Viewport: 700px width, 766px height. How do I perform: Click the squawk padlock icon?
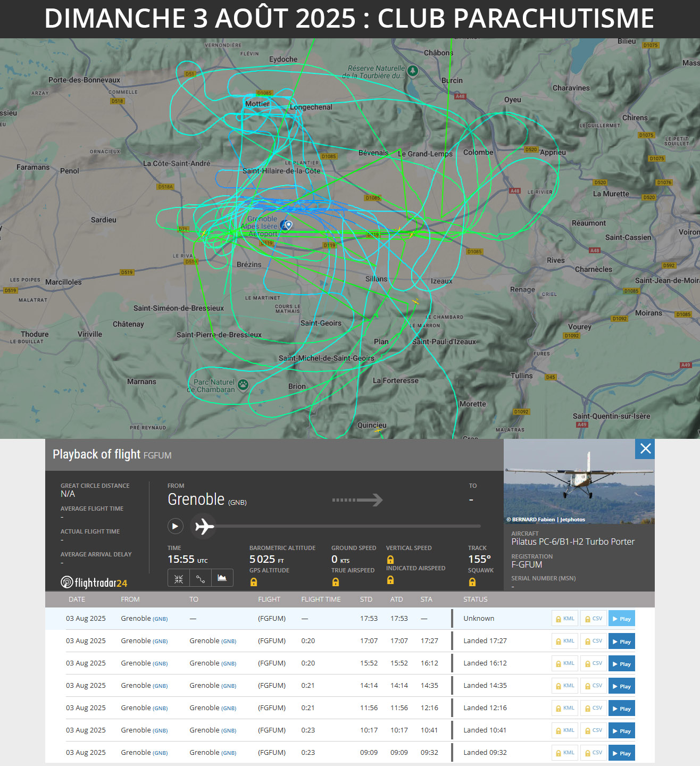[472, 582]
